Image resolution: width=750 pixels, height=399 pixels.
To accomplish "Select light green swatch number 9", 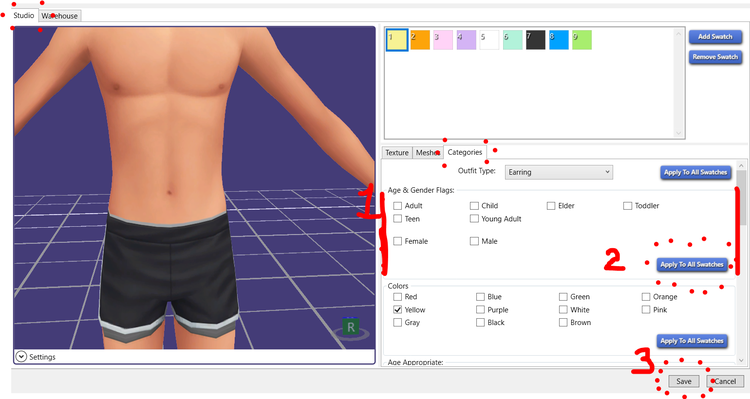I will pyautogui.click(x=582, y=40).
